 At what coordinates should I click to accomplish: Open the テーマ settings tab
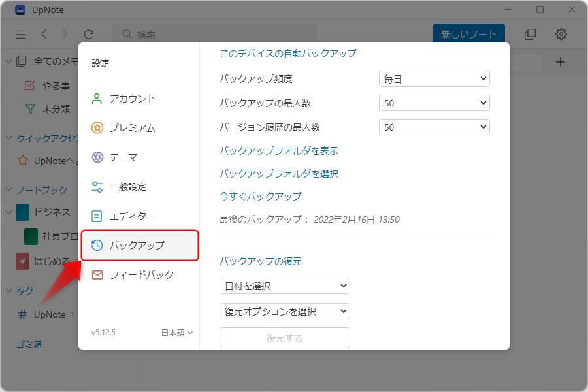(x=140, y=157)
